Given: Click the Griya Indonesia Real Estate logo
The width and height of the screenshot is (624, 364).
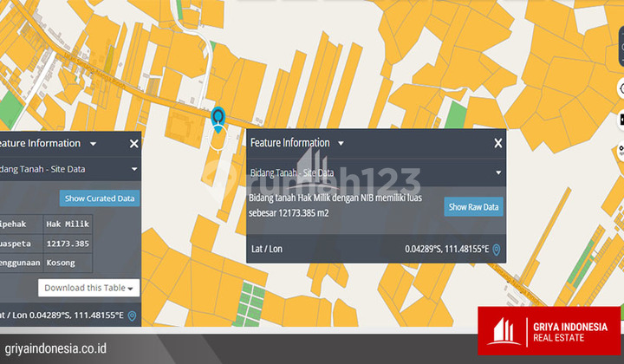Looking at the screenshot, I should [549, 330].
